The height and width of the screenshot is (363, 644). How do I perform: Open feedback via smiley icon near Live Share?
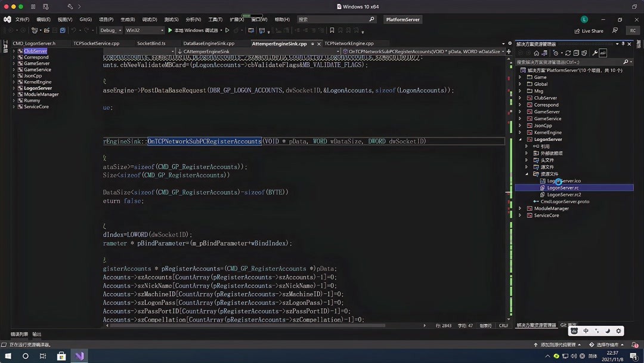pos(615,30)
